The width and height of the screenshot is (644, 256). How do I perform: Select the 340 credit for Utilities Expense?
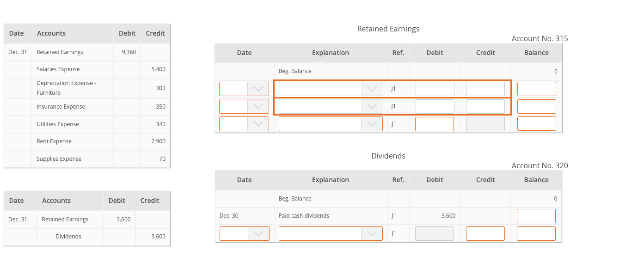(160, 124)
